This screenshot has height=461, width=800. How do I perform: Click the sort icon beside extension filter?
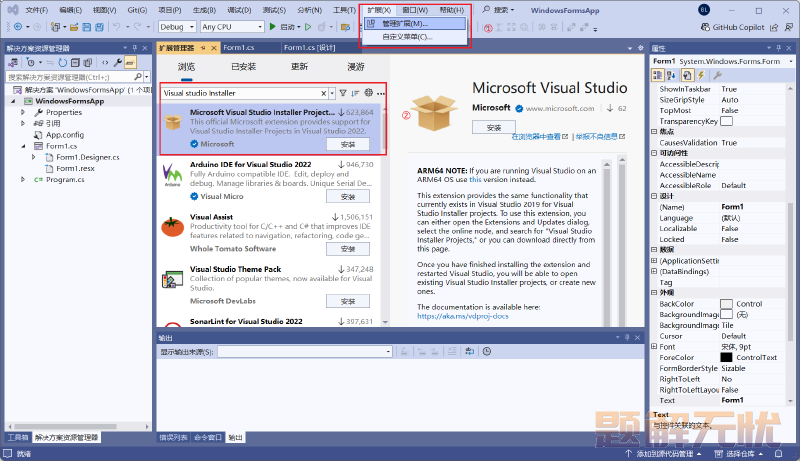355,93
